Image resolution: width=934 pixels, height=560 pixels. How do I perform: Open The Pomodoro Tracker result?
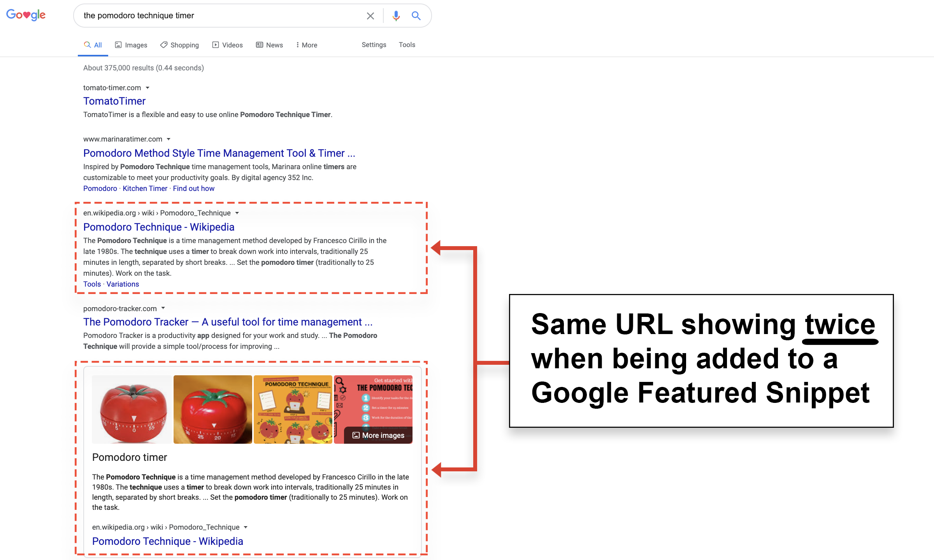click(x=228, y=322)
